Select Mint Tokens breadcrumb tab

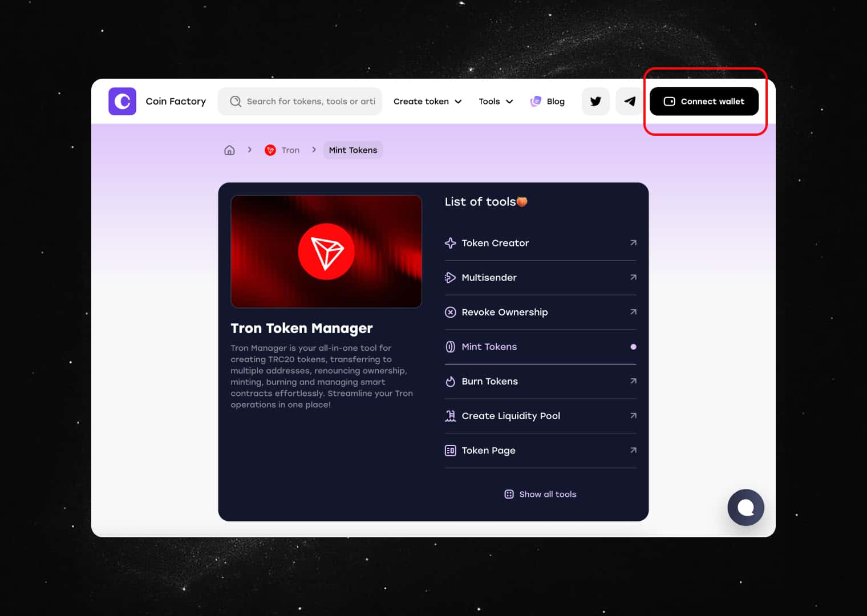point(353,150)
